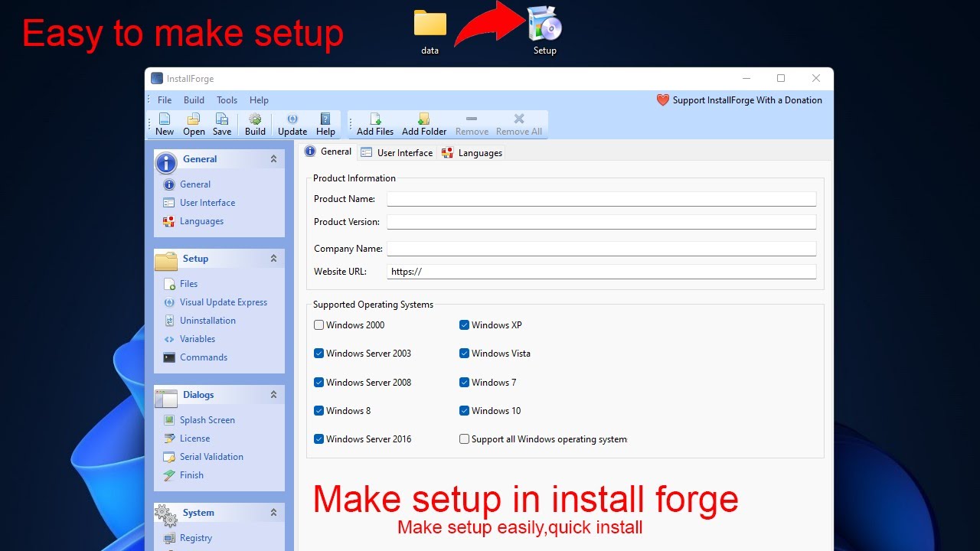Open Registry under System
The width and height of the screenshot is (980, 551).
(196, 538)
